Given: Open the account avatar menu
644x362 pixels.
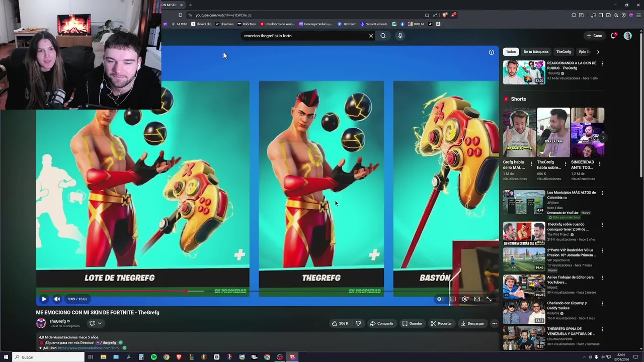Looking at the screenshot, I should tap(627, 36).
